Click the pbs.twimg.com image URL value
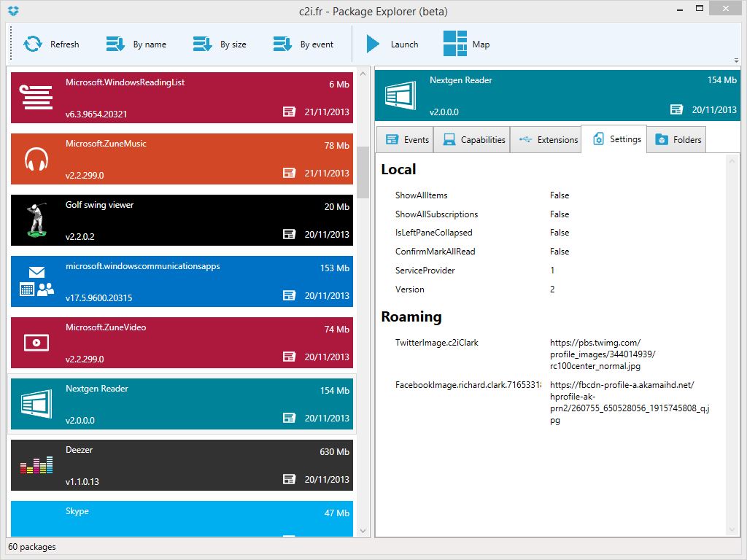Image resolution: width=747 pixels, height=560 pixels. click(603, 354)
